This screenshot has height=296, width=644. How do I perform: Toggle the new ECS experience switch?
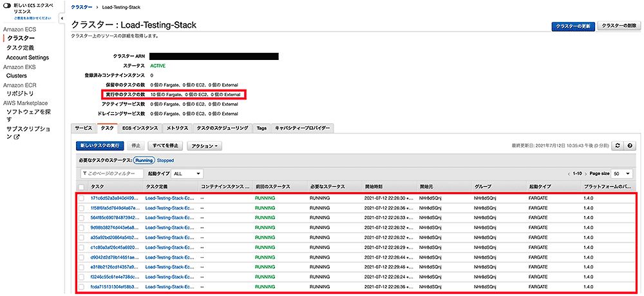point(6,7)
